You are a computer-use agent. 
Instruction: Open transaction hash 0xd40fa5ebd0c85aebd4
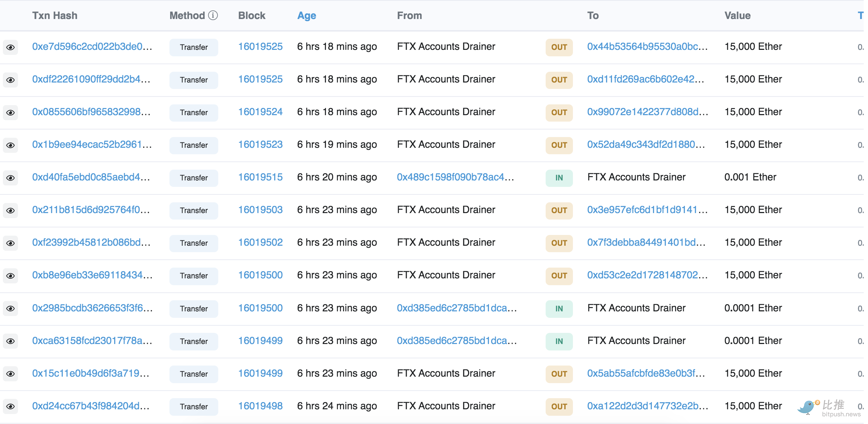91,177
